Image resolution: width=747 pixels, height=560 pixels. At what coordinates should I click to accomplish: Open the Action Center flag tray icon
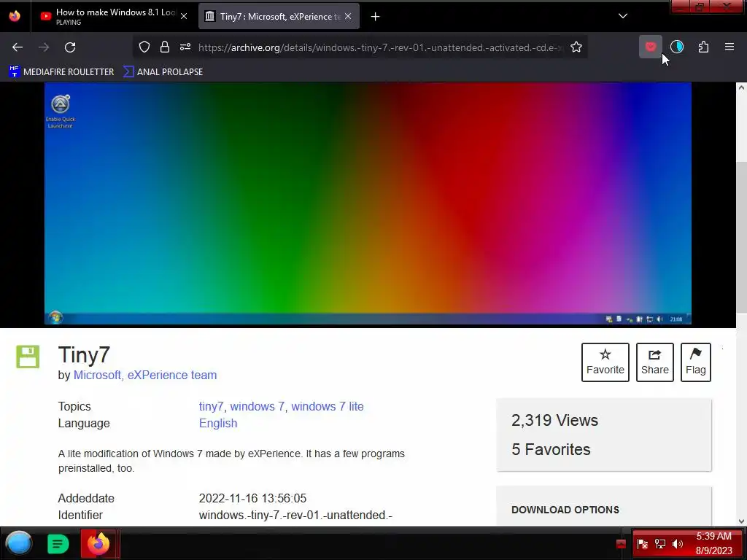pyautogui.click(x=642, y=544)
